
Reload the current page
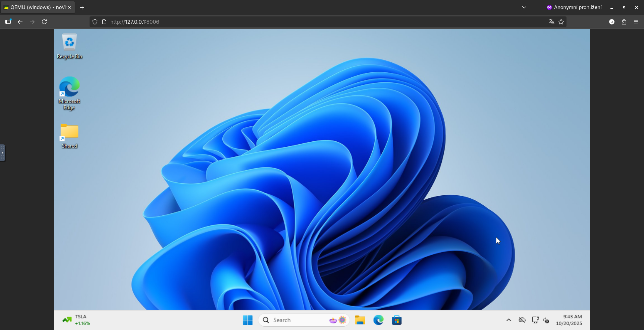pyautogui.click(x=44, y=22)
